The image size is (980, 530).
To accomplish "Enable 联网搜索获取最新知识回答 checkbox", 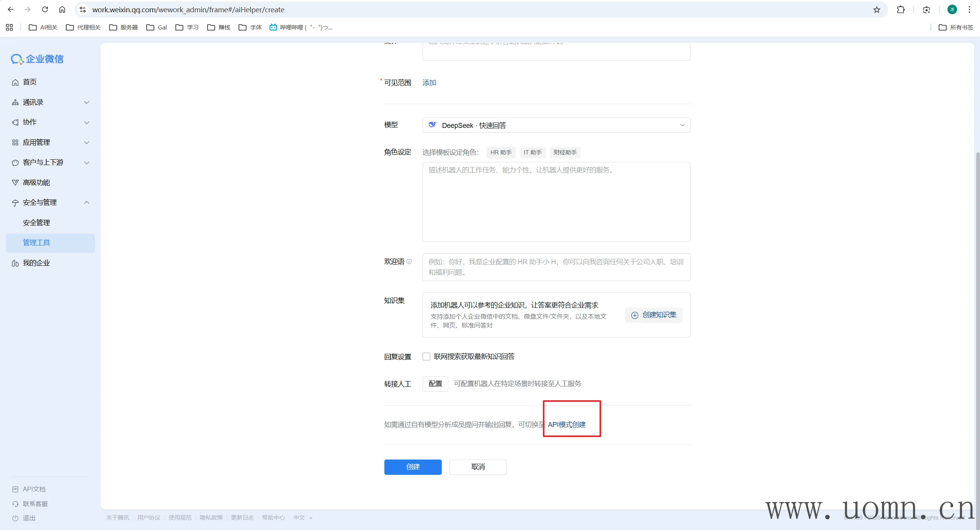I will 426,357.
